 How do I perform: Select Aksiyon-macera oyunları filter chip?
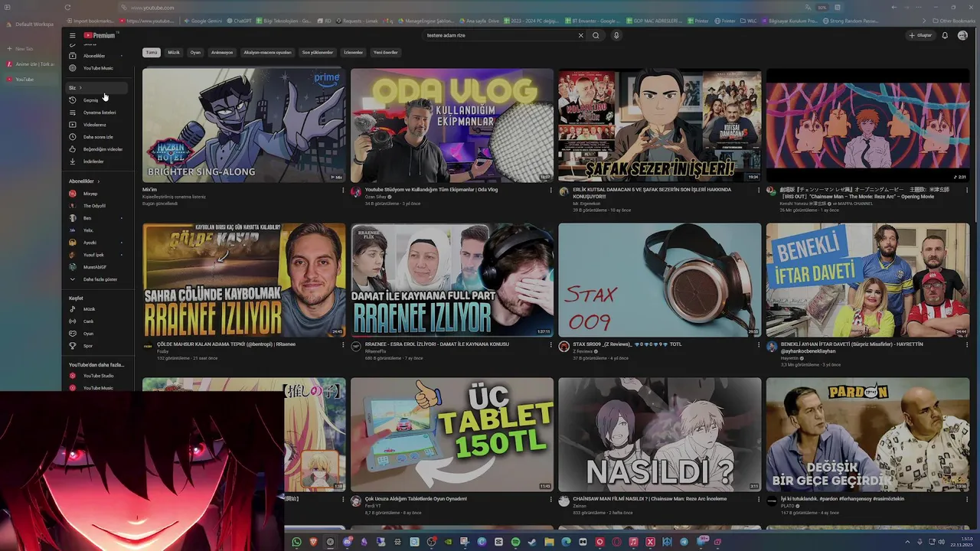click(x=267, y=53)
